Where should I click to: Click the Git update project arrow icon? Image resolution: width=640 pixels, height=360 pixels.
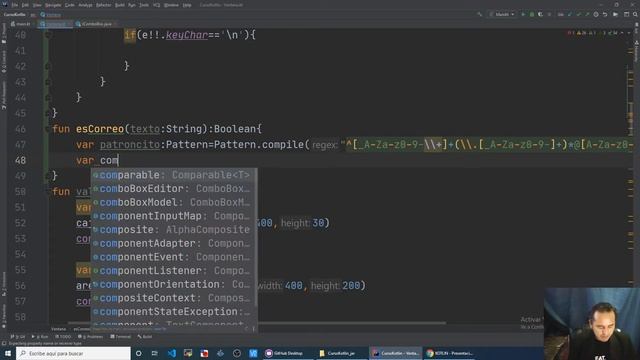click(570, 14)
